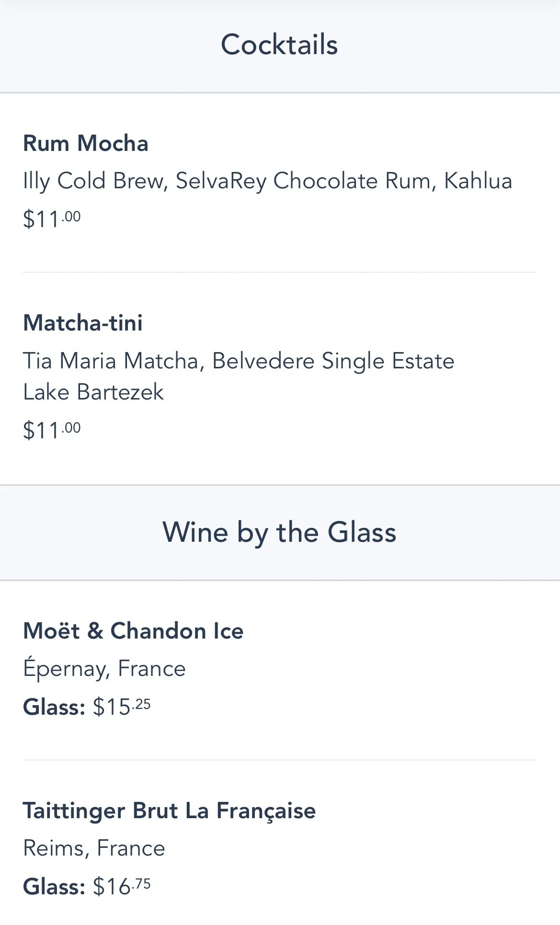560x925 pixels.
Task: Tap the Taittinger Glass $16.75 price
Action: [122, 886]
